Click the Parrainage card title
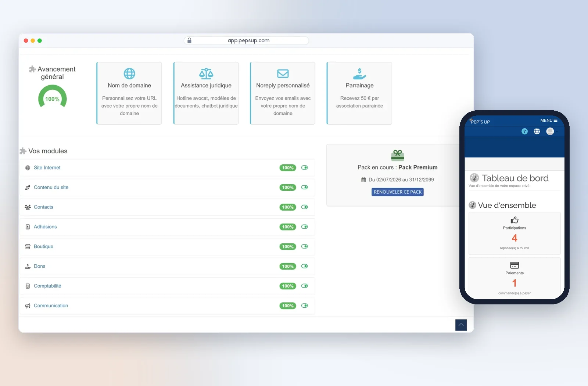Viewport: 588px width, 386px height. pos(359,85)
